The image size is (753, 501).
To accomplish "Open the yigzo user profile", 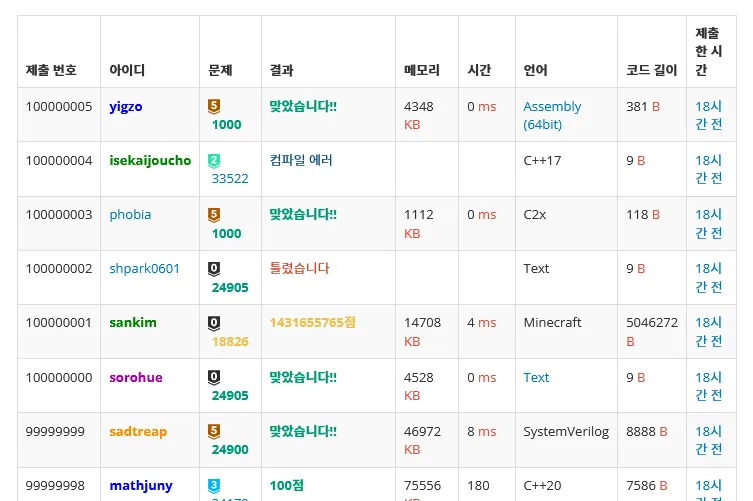I will click(x=126, y=107).
